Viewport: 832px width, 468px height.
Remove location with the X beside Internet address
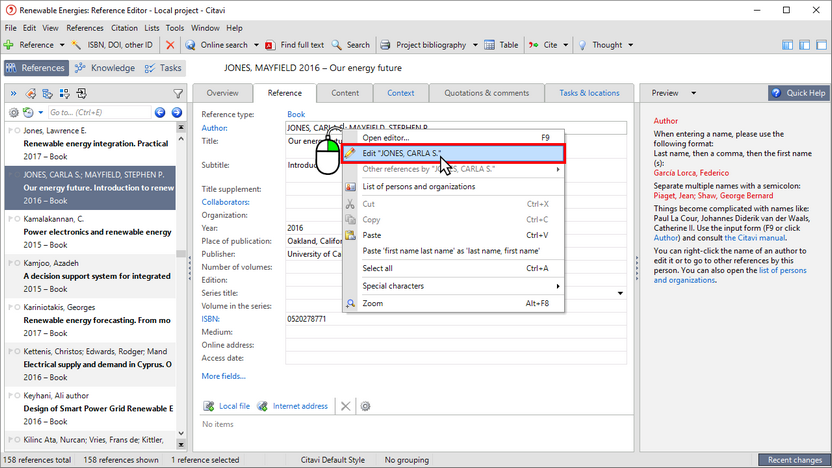tap(345, 406)
